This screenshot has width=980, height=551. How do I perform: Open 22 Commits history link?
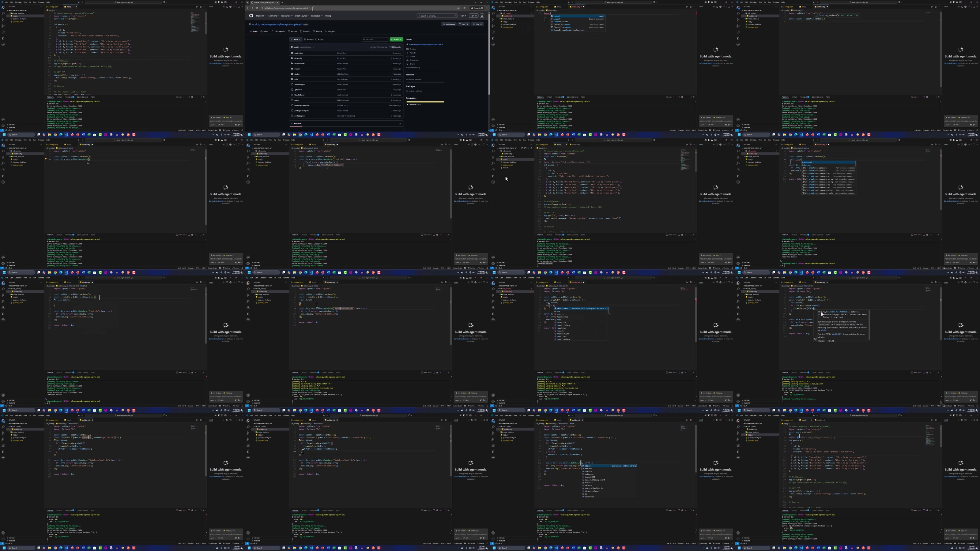395,47
